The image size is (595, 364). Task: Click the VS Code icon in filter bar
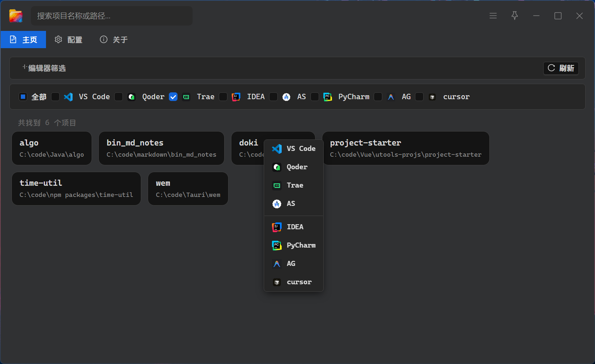68,97
